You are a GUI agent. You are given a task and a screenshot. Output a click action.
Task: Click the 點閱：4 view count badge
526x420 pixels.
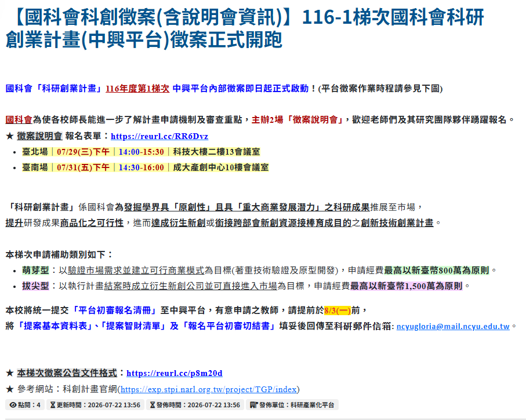pos(25,405)
